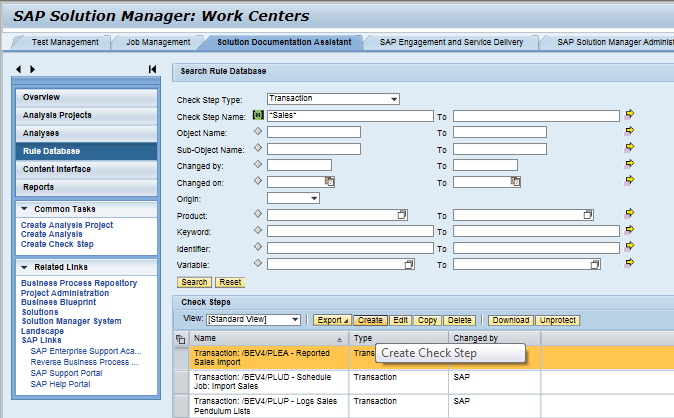
Task: Select the Solution Documentation Assistant tab
Action: pos(284,42)
